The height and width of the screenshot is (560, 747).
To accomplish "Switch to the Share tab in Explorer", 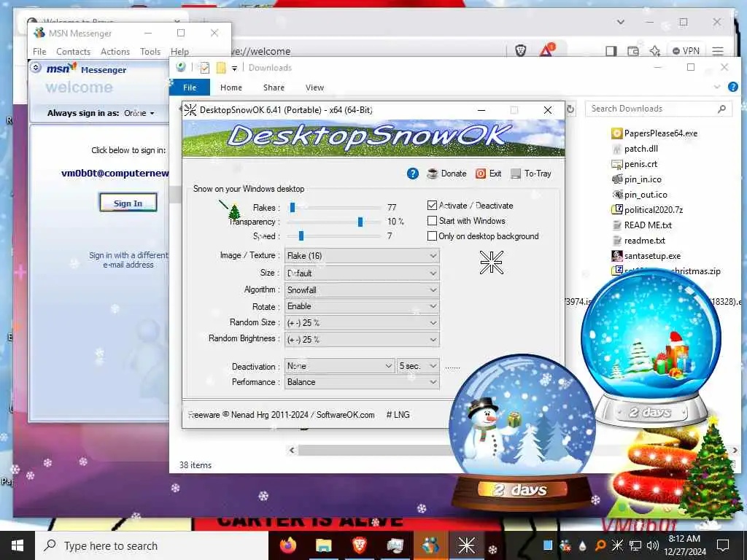I will click(274, 87).
